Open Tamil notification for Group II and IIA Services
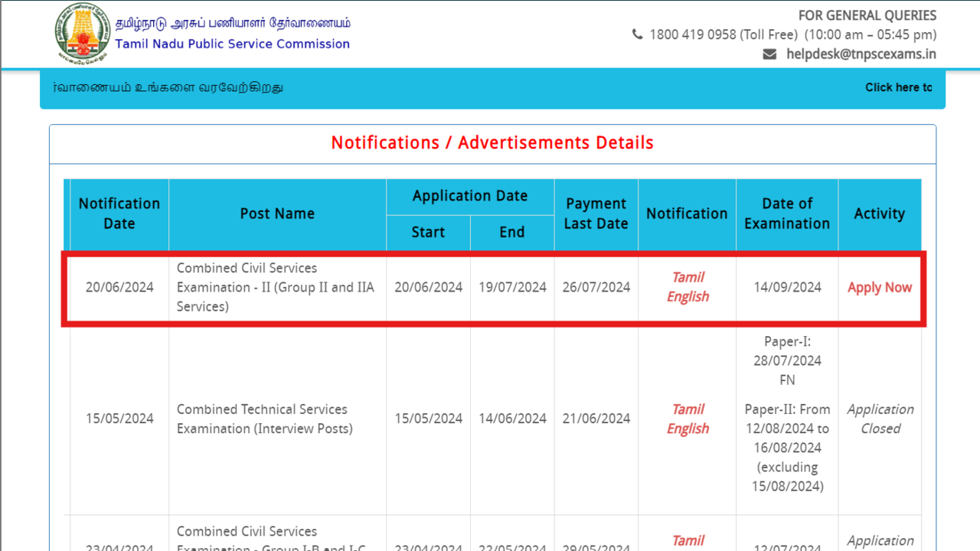980x551 pixels. [x=688, y=277]
